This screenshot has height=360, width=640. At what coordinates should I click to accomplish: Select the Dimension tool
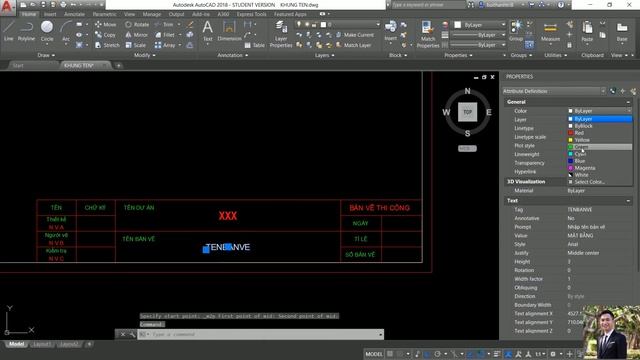coord(229,31)
